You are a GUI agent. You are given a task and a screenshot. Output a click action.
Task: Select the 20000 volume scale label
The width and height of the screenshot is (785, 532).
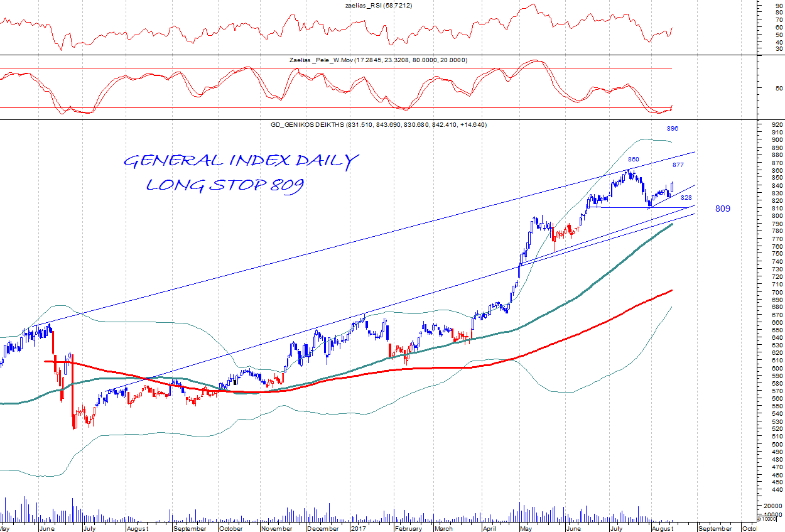click(772, 506)
